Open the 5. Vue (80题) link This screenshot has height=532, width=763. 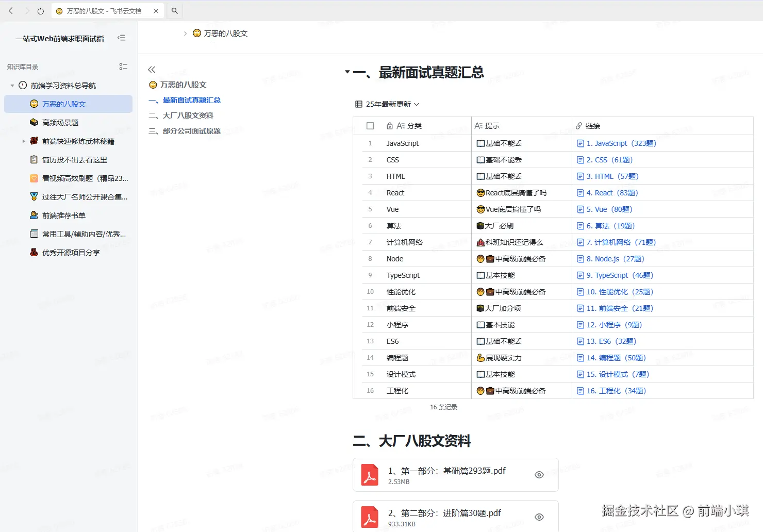(x=609, y=209)
